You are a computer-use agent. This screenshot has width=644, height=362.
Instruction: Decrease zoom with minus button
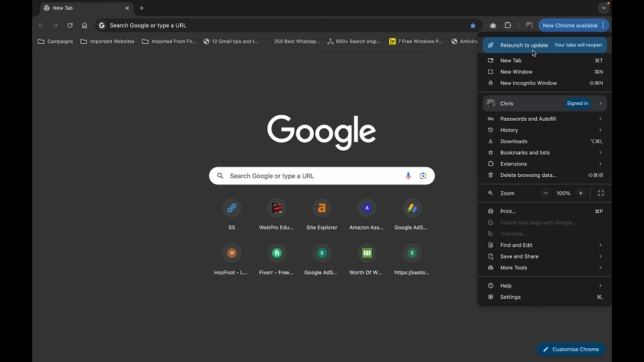[x=546, y=193]
